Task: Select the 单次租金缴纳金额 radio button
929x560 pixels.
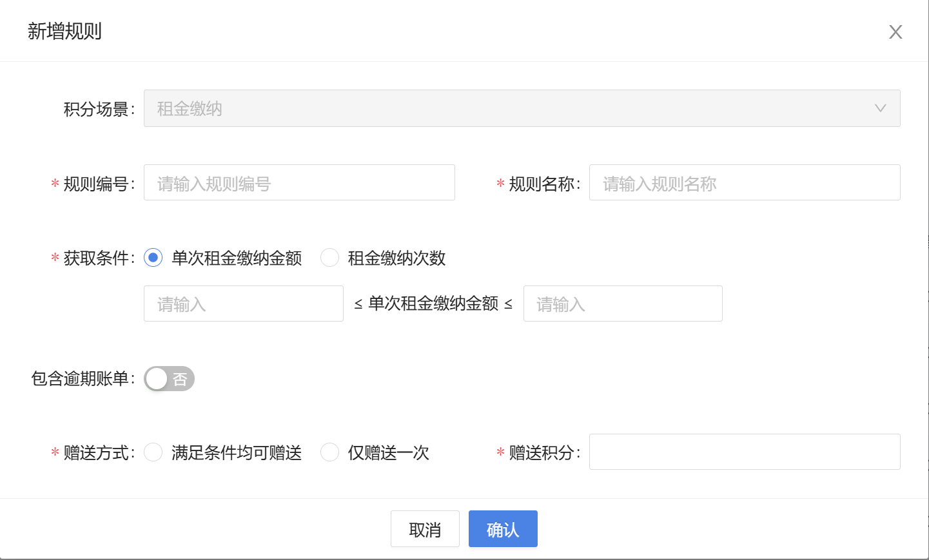Action: pos(153,258)
